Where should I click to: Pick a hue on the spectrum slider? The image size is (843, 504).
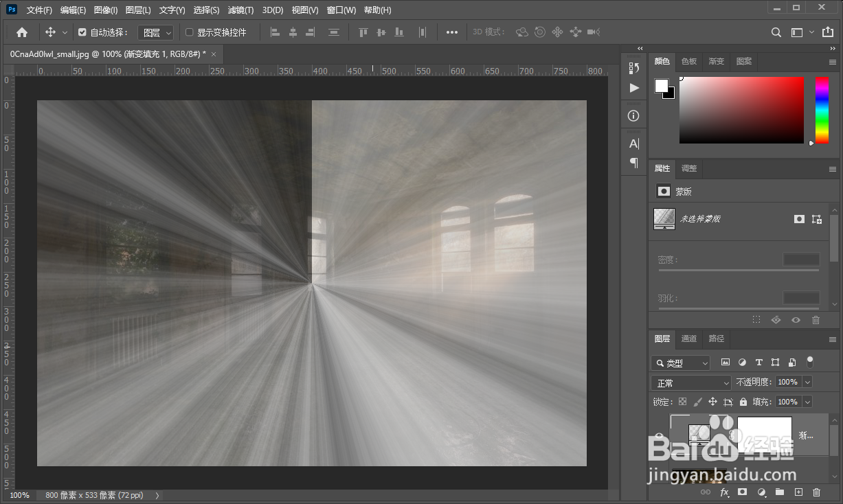(x=822, y=111)
